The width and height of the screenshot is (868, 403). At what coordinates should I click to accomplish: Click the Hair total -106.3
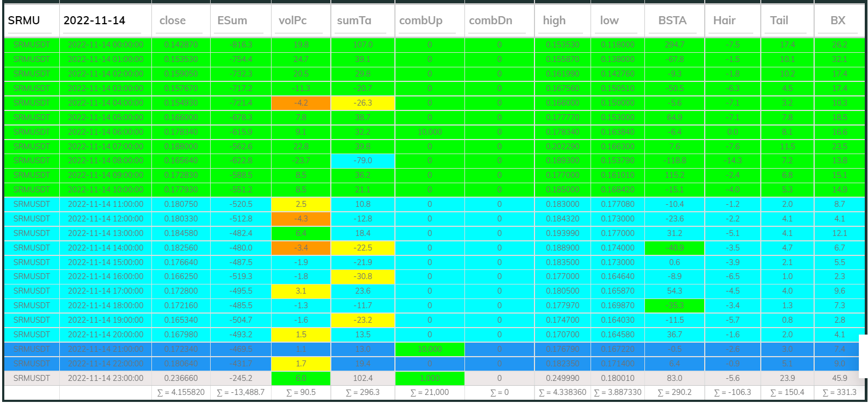click(733, 392)
